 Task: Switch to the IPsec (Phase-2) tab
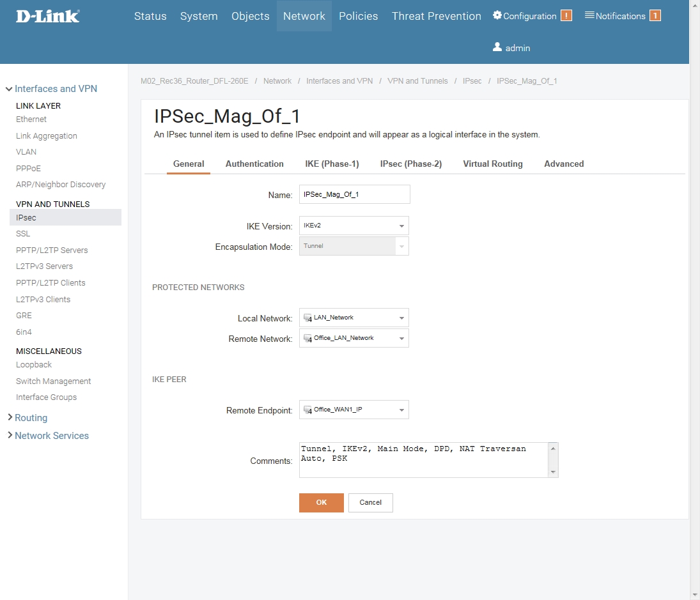tap(411, 164)
